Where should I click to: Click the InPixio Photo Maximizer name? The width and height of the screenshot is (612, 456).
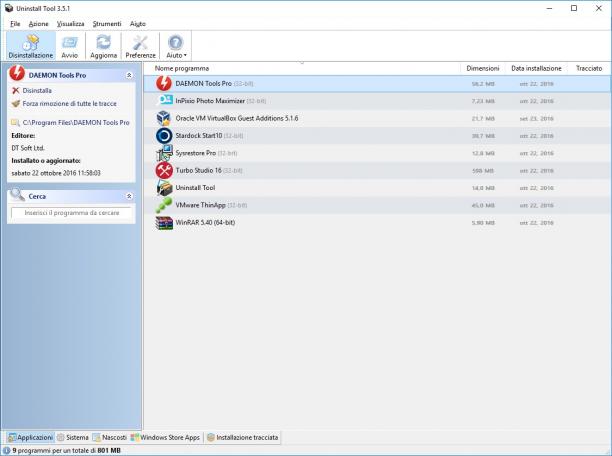(x=210, y=101)
